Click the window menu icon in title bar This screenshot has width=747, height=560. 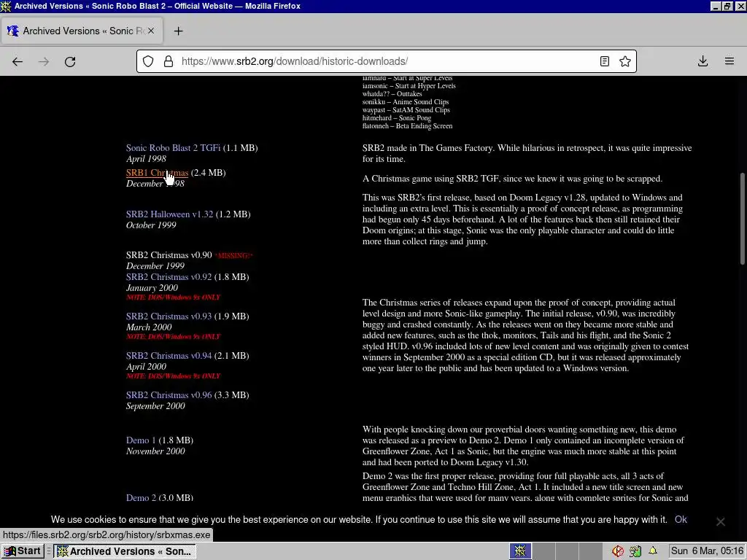[x=6, y=6]
